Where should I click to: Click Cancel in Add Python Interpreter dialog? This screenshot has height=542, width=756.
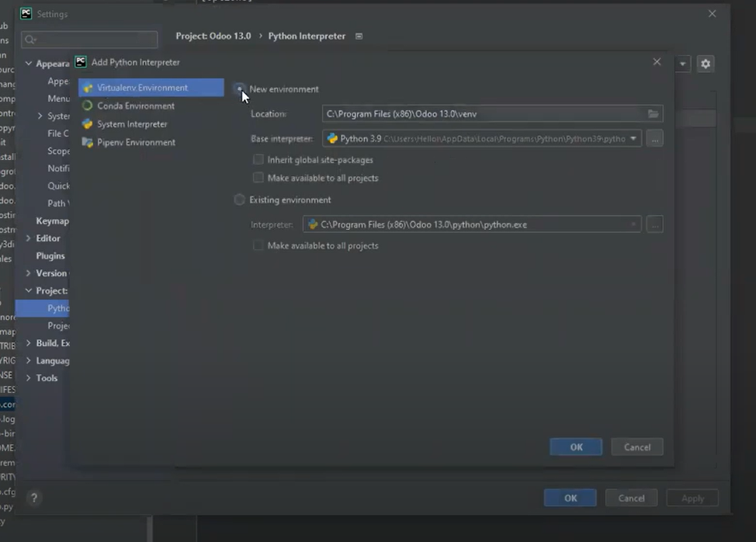coord(637,447)
